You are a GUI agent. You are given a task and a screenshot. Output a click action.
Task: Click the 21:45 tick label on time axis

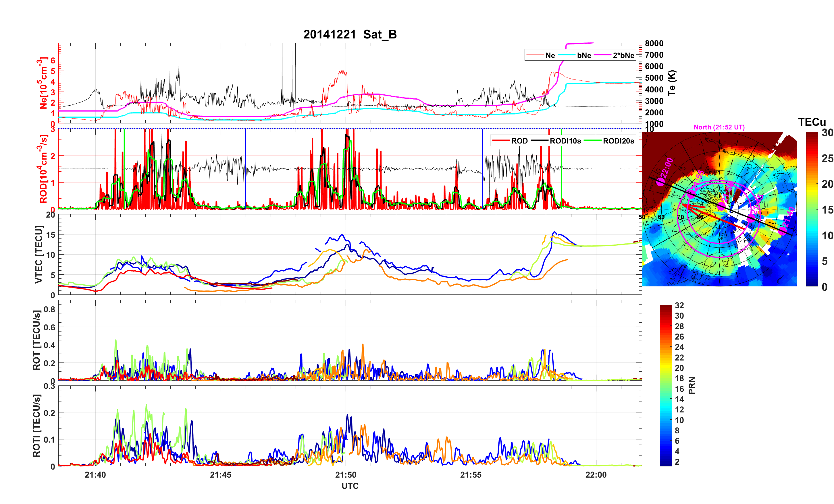pos(220,474)
